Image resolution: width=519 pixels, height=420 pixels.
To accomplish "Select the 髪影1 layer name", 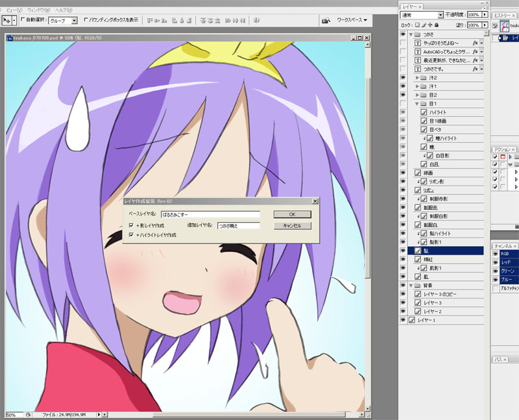I will 435,242.
